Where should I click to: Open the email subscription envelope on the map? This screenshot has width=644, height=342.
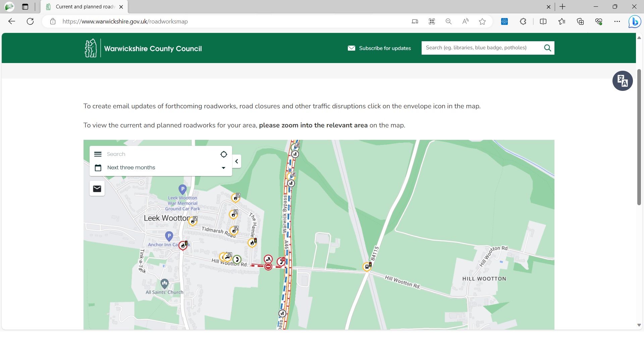[x=97, y=188]
